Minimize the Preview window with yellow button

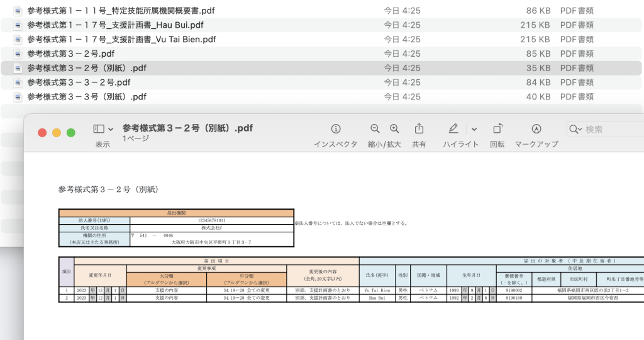[x=56, y=132]
